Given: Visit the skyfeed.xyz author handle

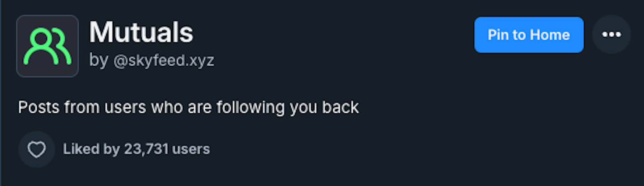Looking at the screenshot, I should 164,60.
